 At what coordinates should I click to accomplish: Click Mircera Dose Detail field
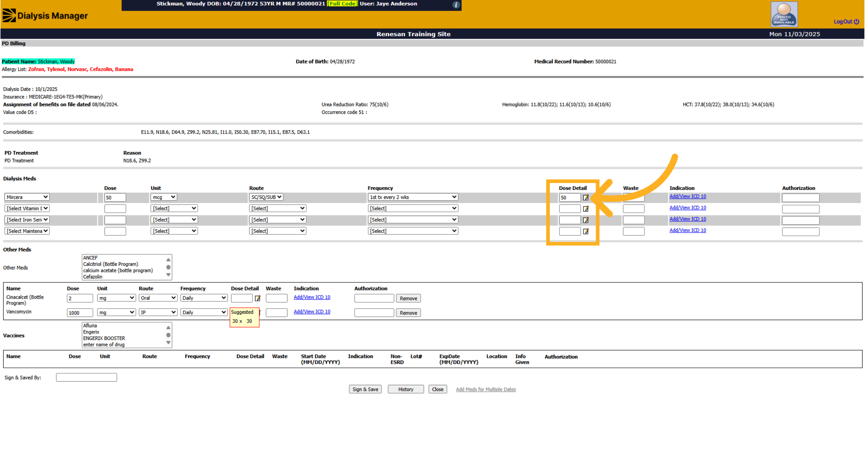pyautogui.click(x=570, y=197)
